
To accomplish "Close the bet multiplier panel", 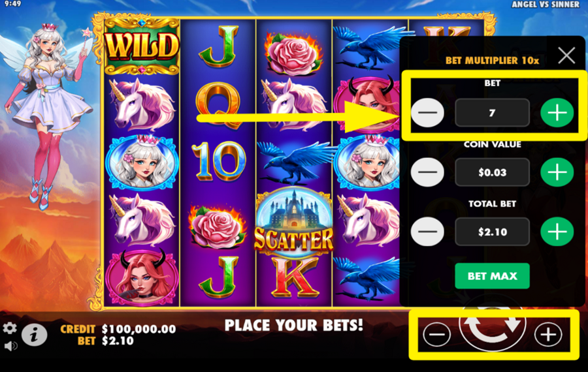I will pyautogui.click(x=566, y=56).
